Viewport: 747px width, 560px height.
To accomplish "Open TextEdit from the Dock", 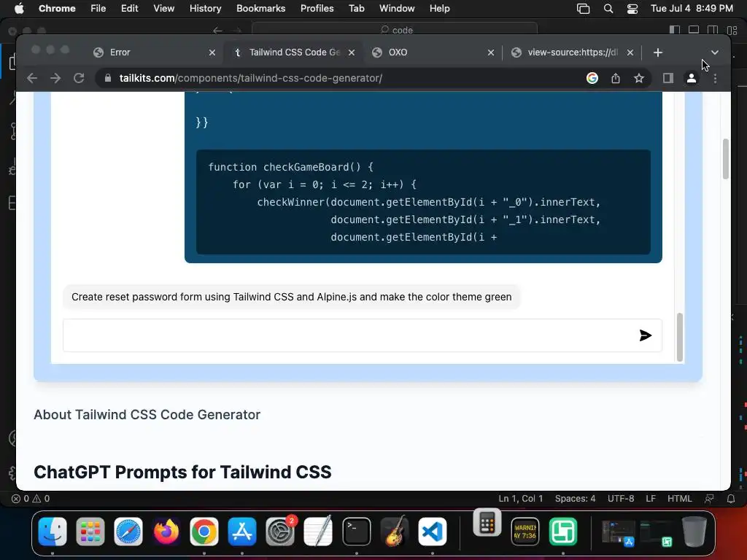I will (318, 532).
